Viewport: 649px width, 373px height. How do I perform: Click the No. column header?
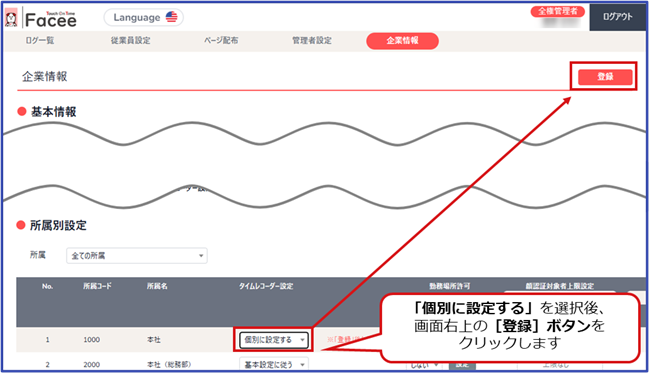tap(47, 286)
